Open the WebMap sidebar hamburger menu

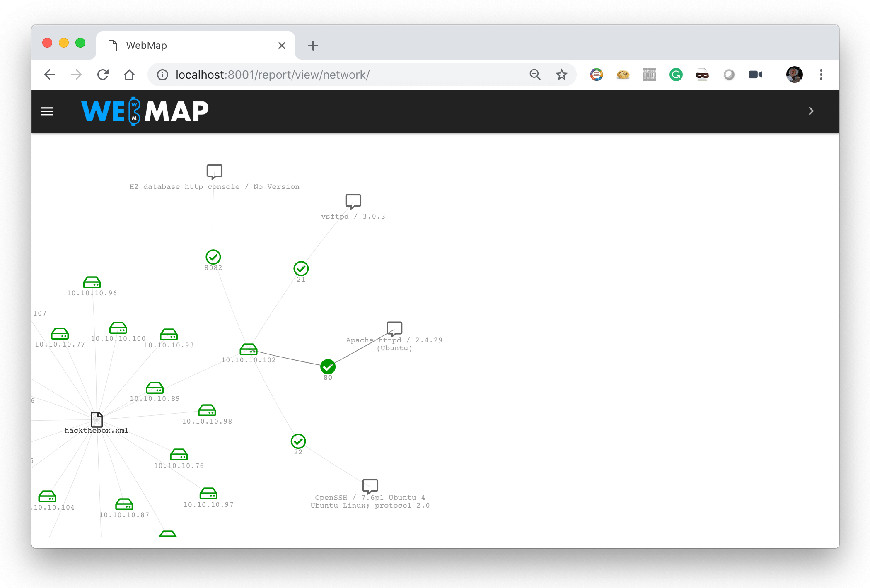point(47,111)
